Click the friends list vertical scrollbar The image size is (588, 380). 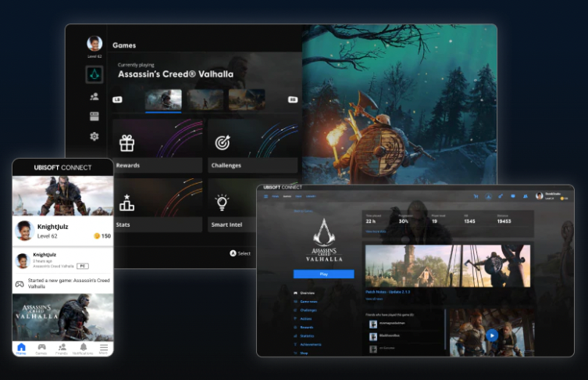click(446, 328)
